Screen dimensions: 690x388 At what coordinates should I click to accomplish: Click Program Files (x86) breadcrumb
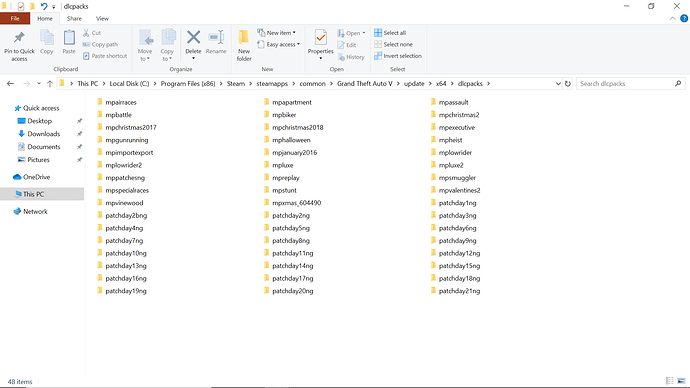point(188,84)
